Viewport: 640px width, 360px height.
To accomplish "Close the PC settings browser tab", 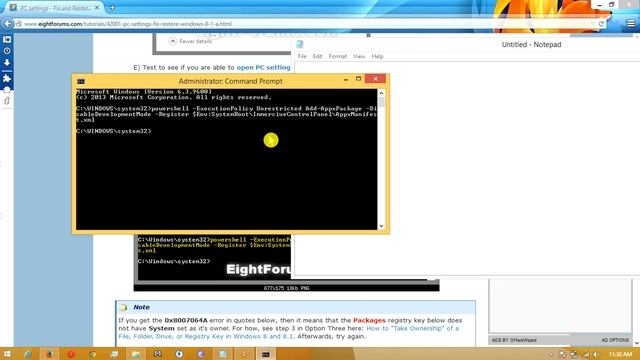I will coord(97,8).
